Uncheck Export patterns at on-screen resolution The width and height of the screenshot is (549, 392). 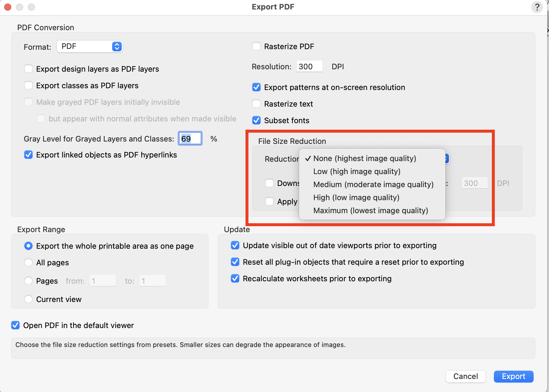pos(256,87)
